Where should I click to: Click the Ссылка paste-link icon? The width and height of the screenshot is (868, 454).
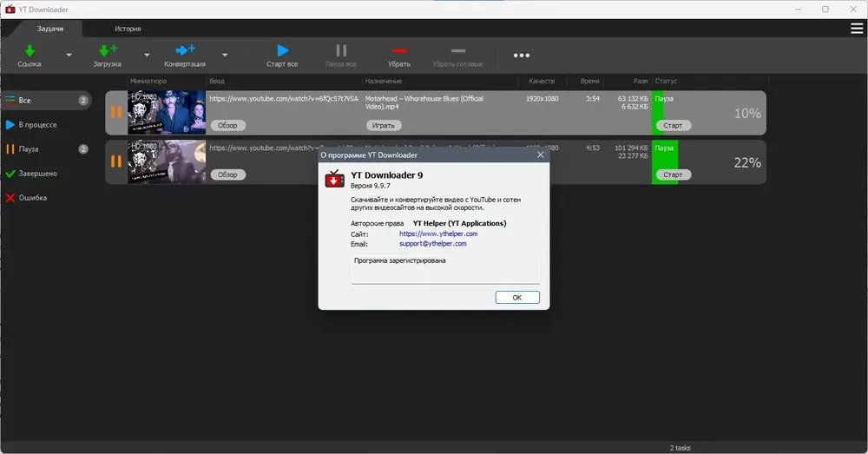tap(30, 51)
